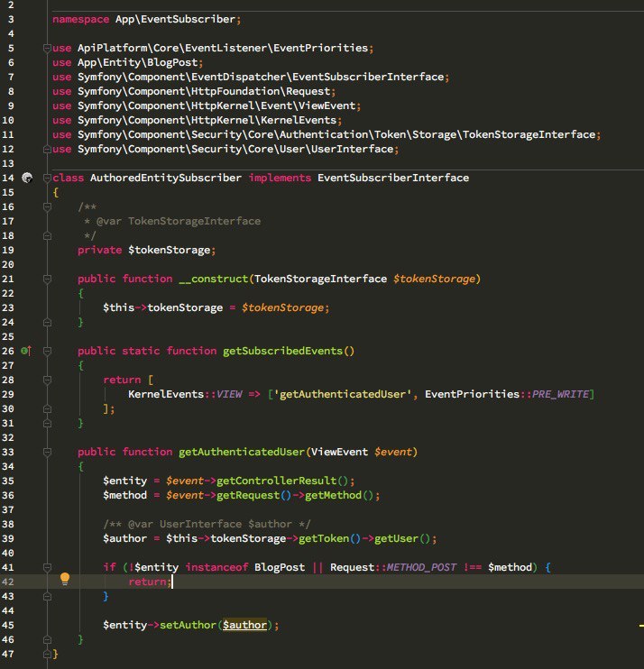Viewport: 644px width, 669px height.
Task: Click KernelEvents::VIEW on line 29
Action: point(185,394)
